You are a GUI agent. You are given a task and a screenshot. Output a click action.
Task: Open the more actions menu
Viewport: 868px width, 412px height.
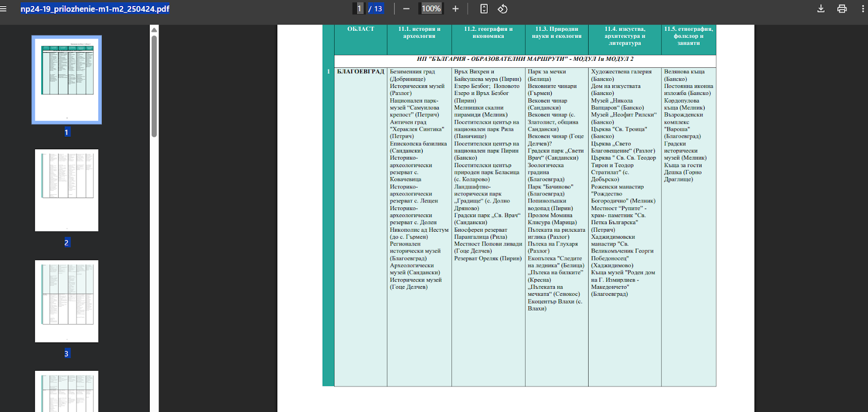(x=863, y=9)
